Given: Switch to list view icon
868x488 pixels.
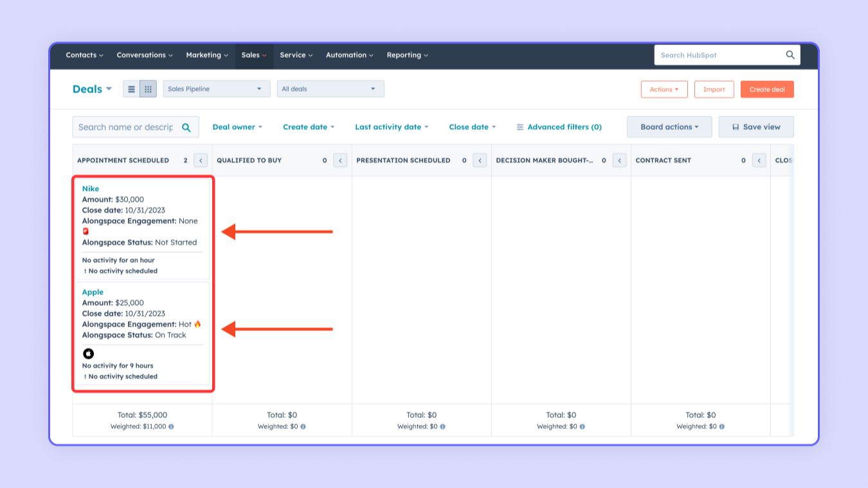Looking at the screenshot, I should (x=131, y=89).
